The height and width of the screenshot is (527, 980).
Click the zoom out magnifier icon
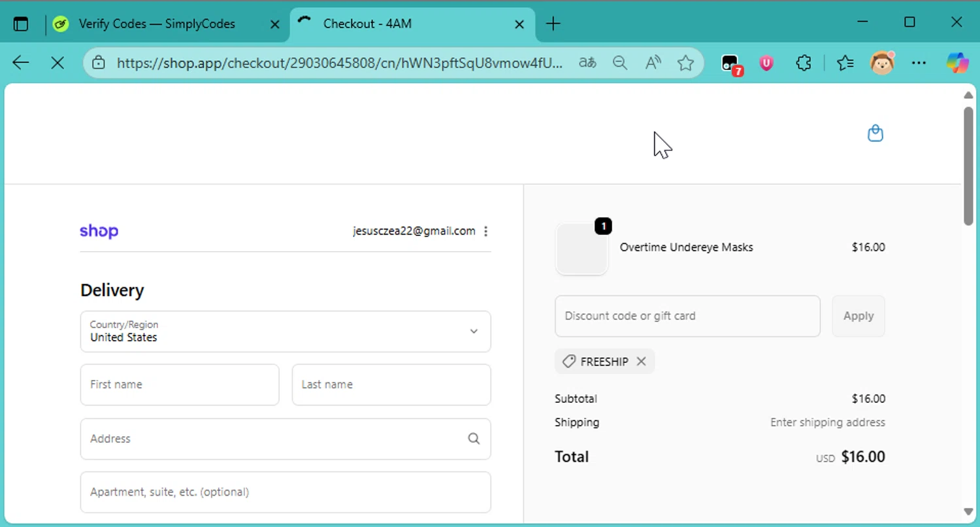620,63
